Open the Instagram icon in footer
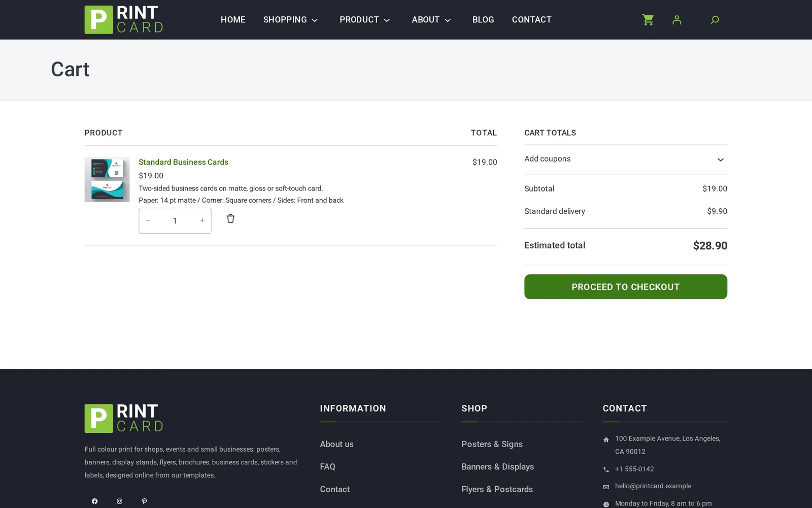 (x=119, y=501)
